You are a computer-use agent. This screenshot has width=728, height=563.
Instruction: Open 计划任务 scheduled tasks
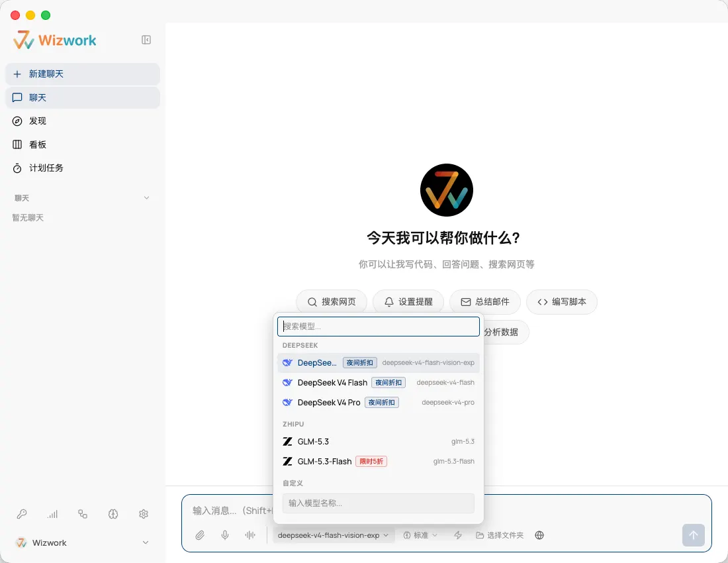tap(83, 168)
